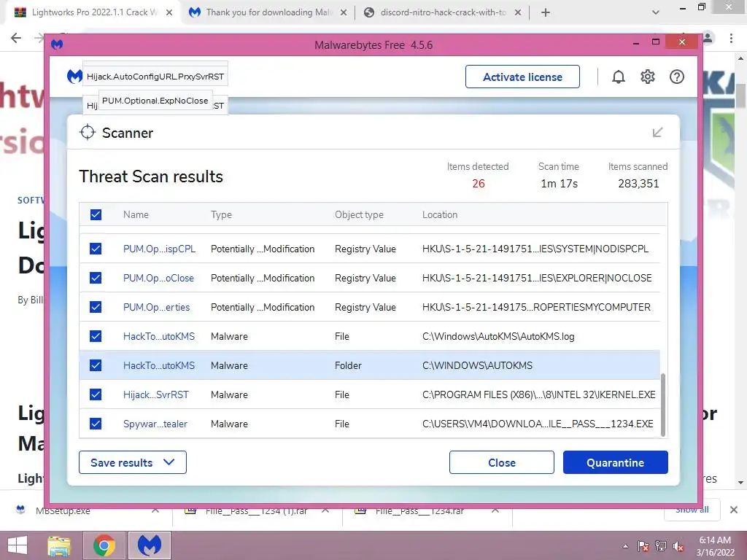747x560 pixels.
Task: Uncheck the Spywar...tealer row checkbox
Action: [96, 424]
